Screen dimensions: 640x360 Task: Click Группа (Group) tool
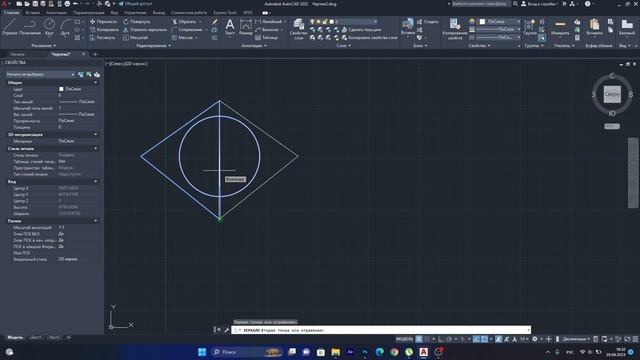[x=530, y=28]
